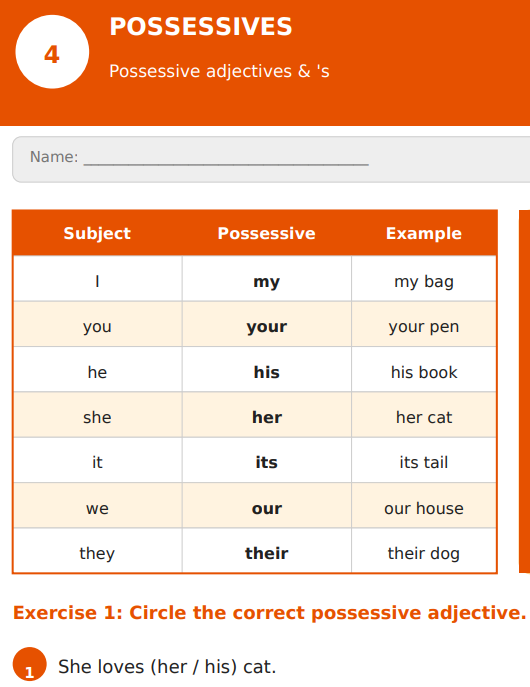Click the POSSESSIVES heading
This screenshot has height=687, width=530.
(201, 26)
